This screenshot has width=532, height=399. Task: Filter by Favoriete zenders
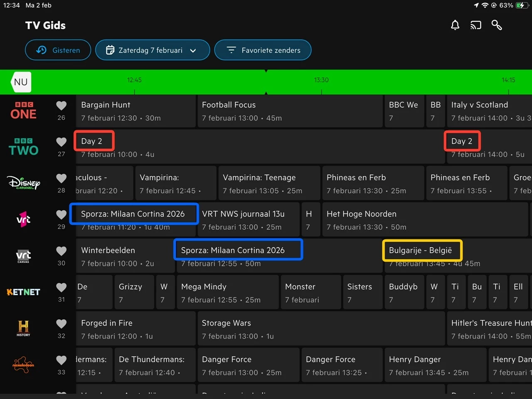263,50
